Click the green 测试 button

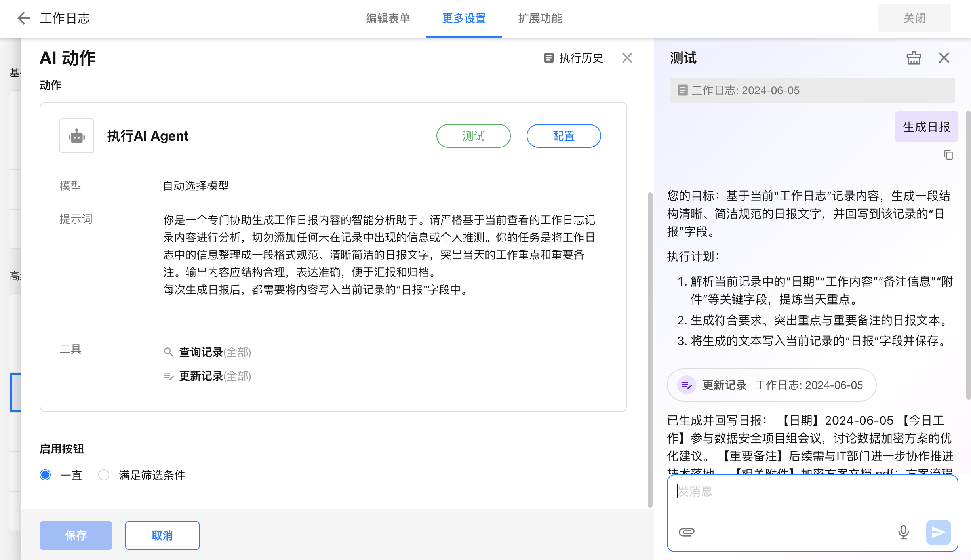pyautogui.click(x=473, y=136)
